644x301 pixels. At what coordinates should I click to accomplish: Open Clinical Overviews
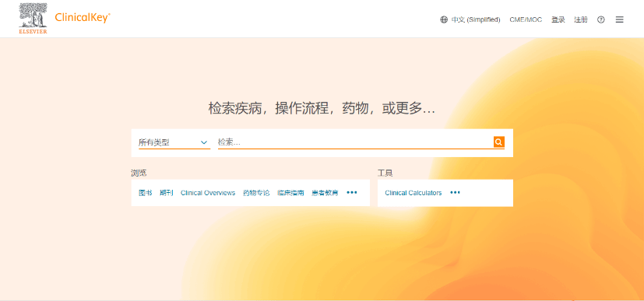click(x=208, y=193)
